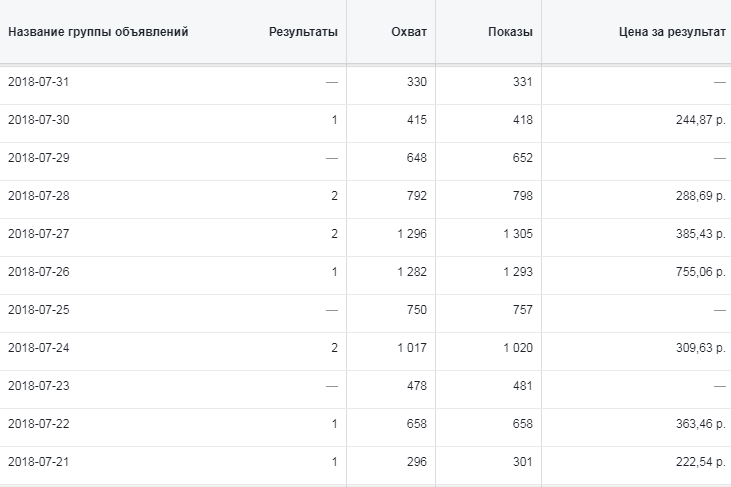Sort by Цена за результат column header
Screen dimensions: 731x487
[672, 32]
